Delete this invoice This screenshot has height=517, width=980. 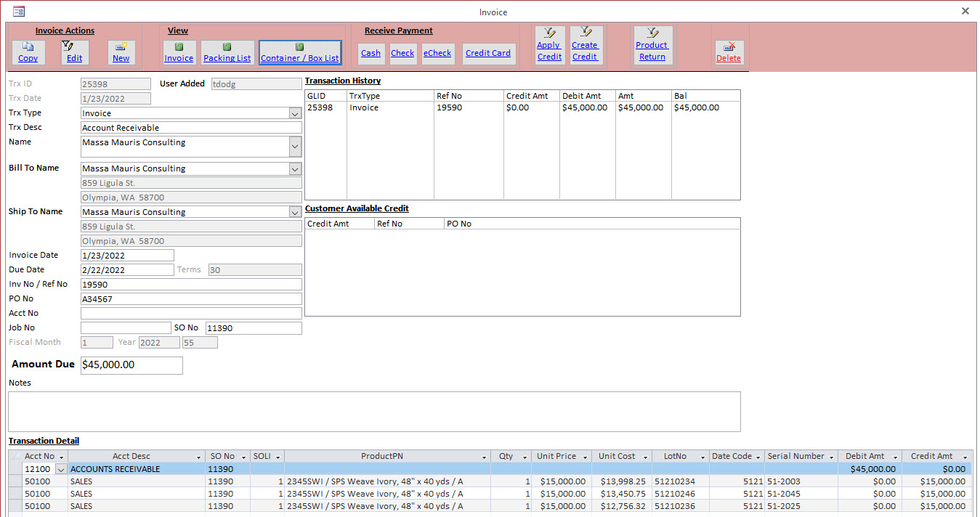pyautogui.click(x=729, y=52)
